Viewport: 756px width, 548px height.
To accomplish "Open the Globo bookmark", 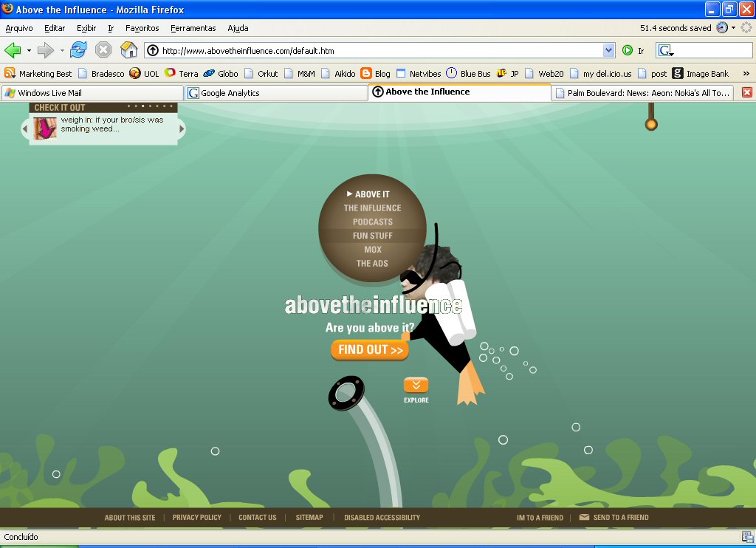I will click(221, 73).
